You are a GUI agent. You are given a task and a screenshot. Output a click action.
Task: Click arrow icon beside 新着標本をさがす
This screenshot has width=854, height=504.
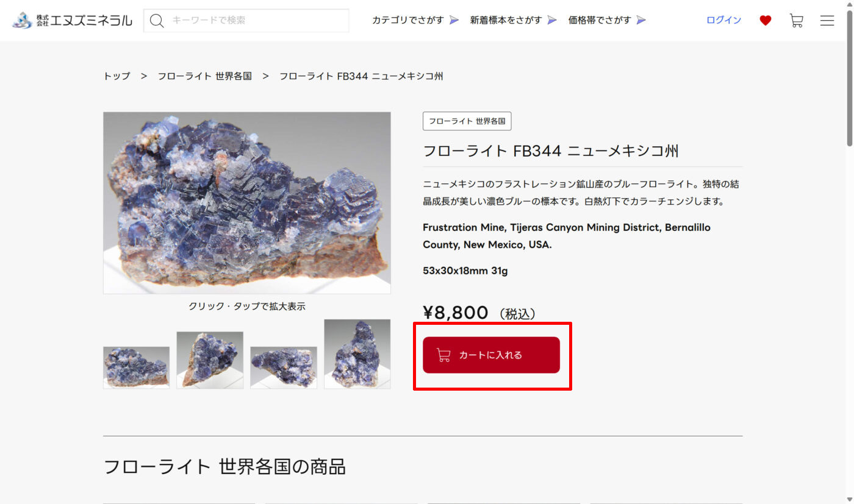point(552,20)
